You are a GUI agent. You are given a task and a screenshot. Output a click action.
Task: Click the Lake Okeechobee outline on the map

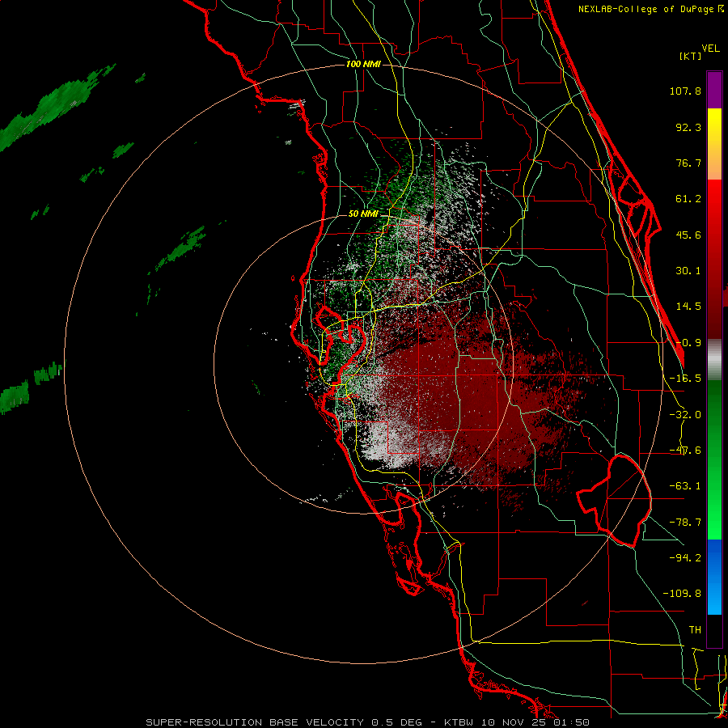click(x=614, y=501)
